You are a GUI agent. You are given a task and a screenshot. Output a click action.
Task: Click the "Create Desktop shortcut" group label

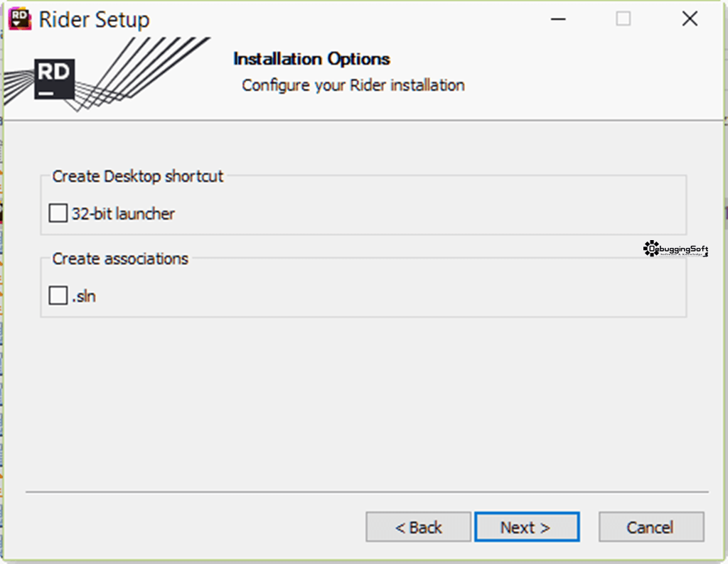[137, 176]
